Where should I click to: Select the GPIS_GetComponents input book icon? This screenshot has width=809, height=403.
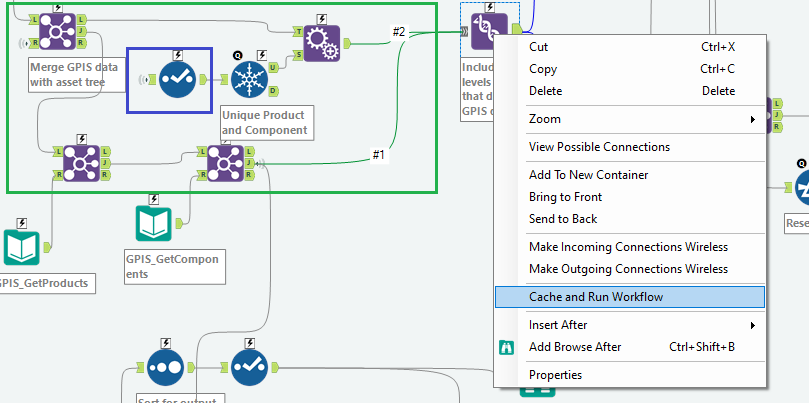click(x=154, y=223)
